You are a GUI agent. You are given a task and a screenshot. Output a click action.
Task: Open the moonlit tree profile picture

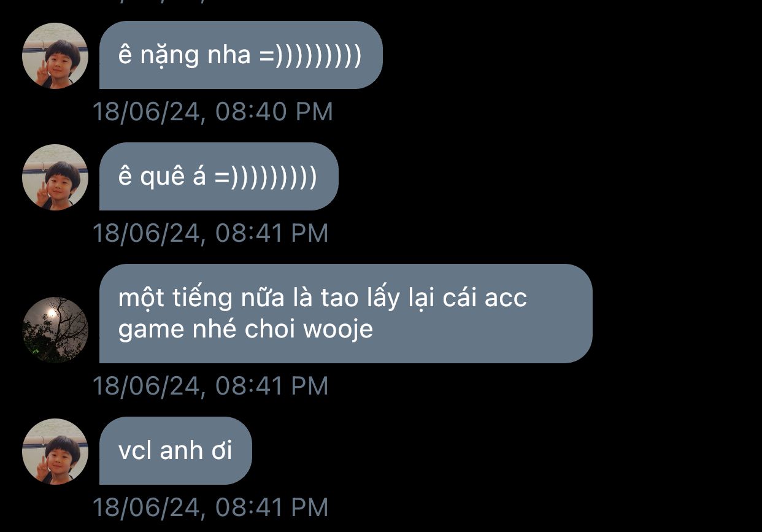[x=55, y=330]
